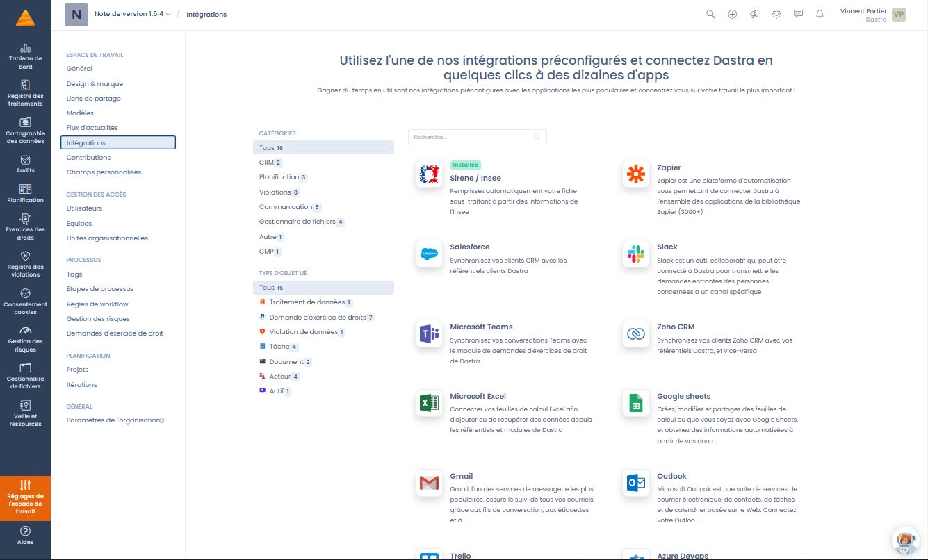Open the Aides help icon
The image size is (928, 560).
pyautogui.click(x=25, y=536)
